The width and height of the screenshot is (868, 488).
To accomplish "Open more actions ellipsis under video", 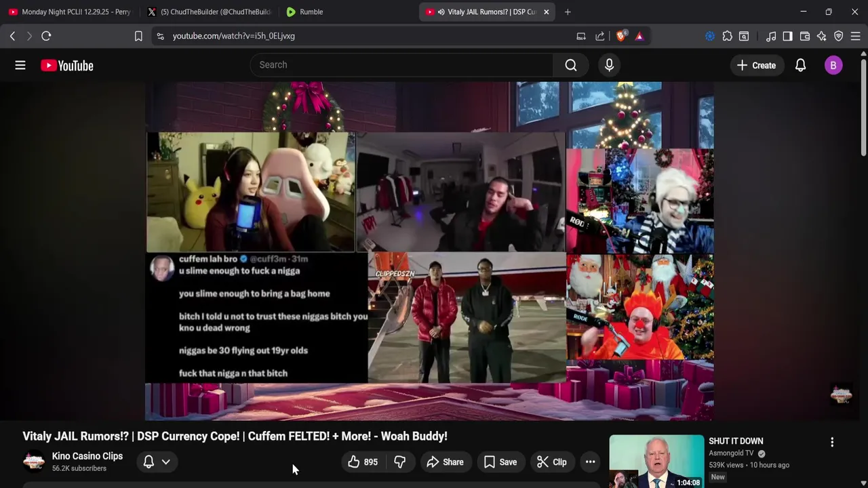I will point(591,462).
